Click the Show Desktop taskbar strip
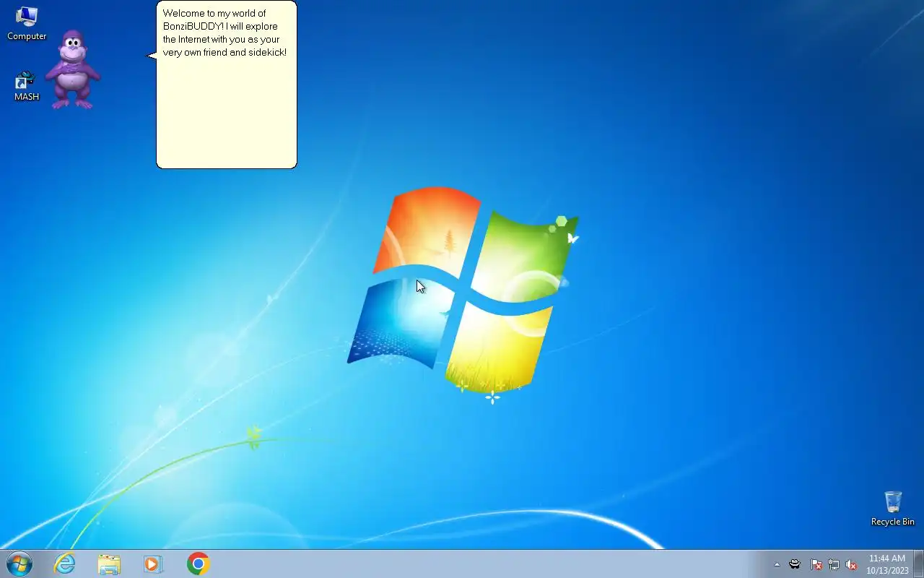 point(918,564)
